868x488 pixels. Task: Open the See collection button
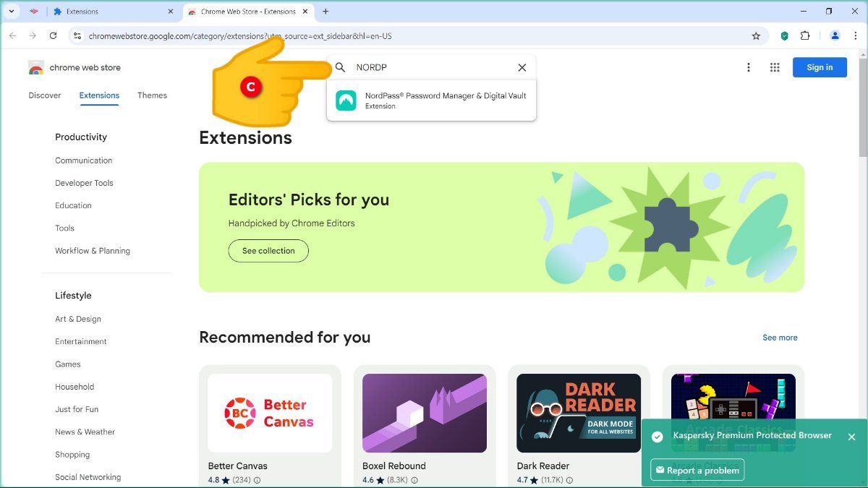pyautogui.click(x=268, y=251)
